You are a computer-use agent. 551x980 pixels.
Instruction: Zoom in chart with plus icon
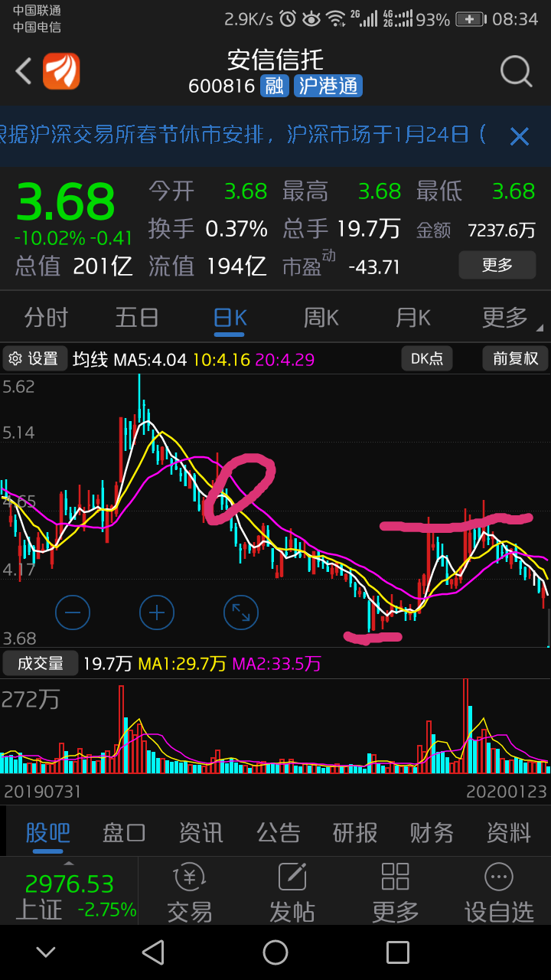157,612
